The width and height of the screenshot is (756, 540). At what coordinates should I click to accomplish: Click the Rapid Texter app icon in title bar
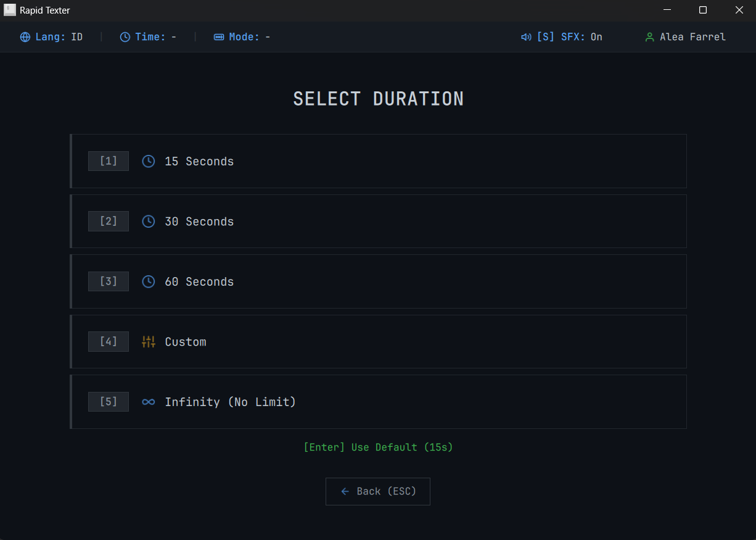[x=10, y=10]
